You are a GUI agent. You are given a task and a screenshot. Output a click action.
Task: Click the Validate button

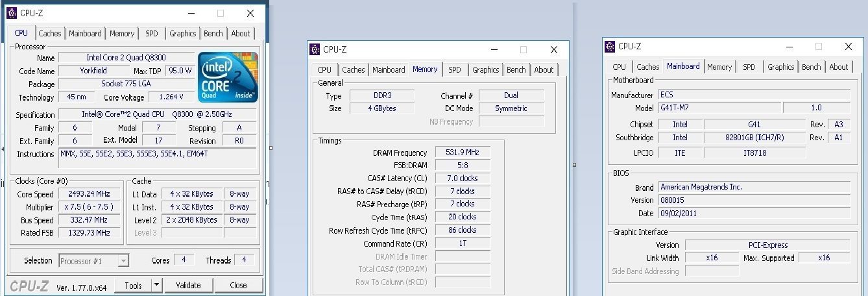pyautogui.click(x=188, y=285)
